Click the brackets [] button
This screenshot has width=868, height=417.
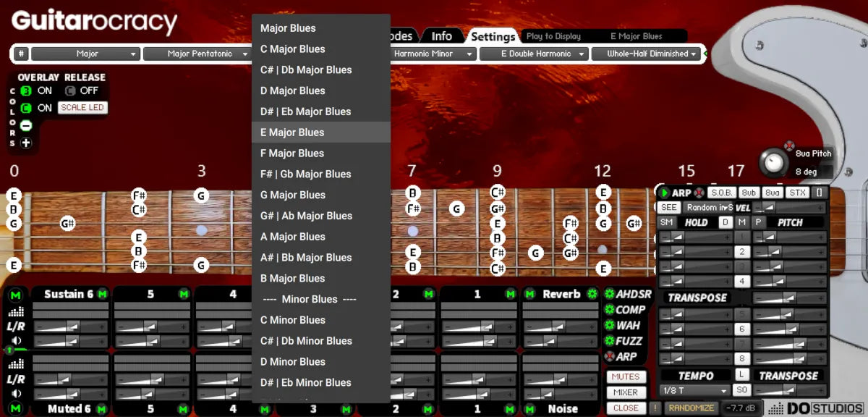click(x=819, y=193)
